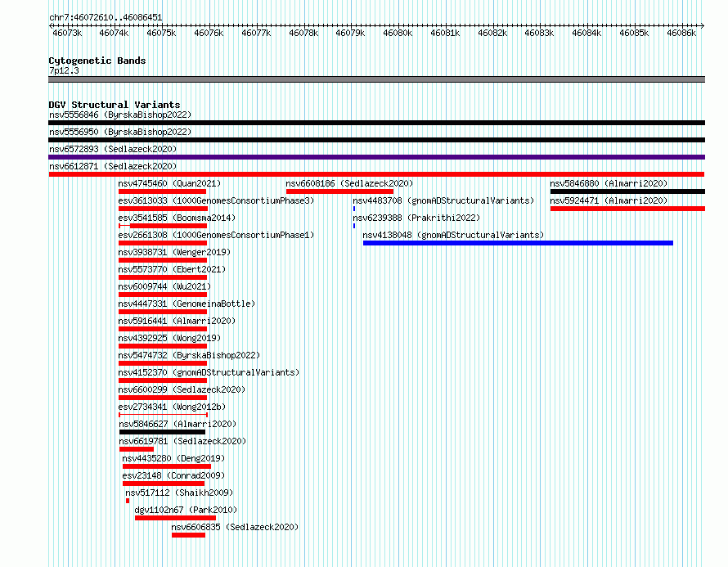
Task: Select nsv5916441 (Almarri2020) label
Action: coord(177,321)
